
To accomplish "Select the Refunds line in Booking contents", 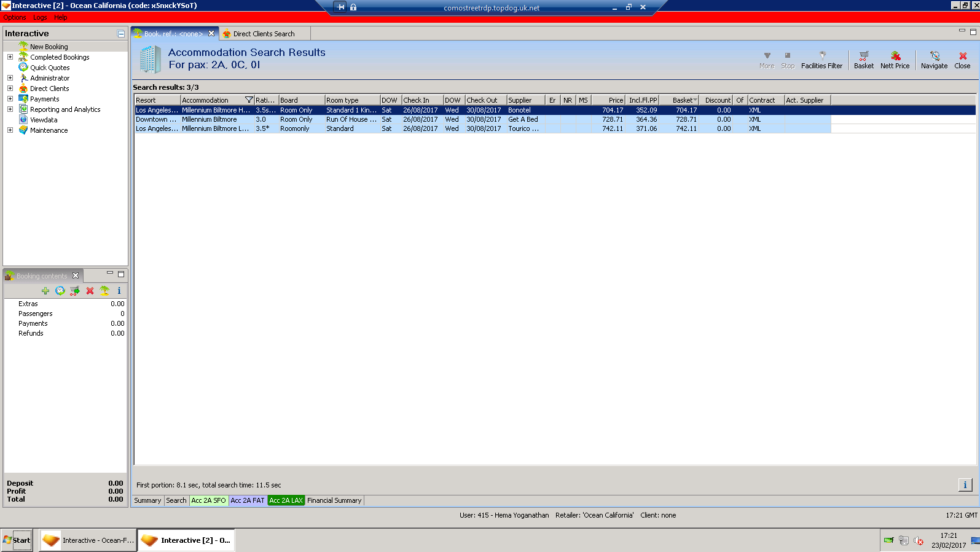I will tap(65, 333).
